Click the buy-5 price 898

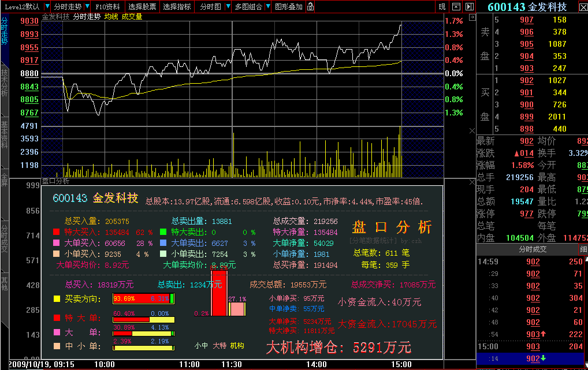coord(527,129)
